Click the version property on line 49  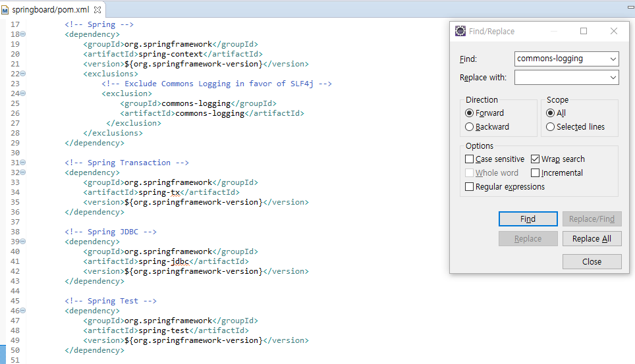click(194, 340)
